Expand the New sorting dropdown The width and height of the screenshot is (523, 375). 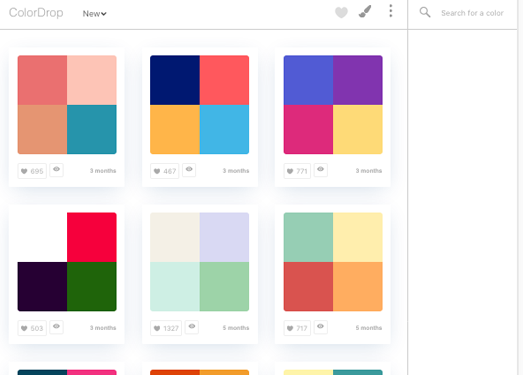pyautogui.click(x=94, y=14)
